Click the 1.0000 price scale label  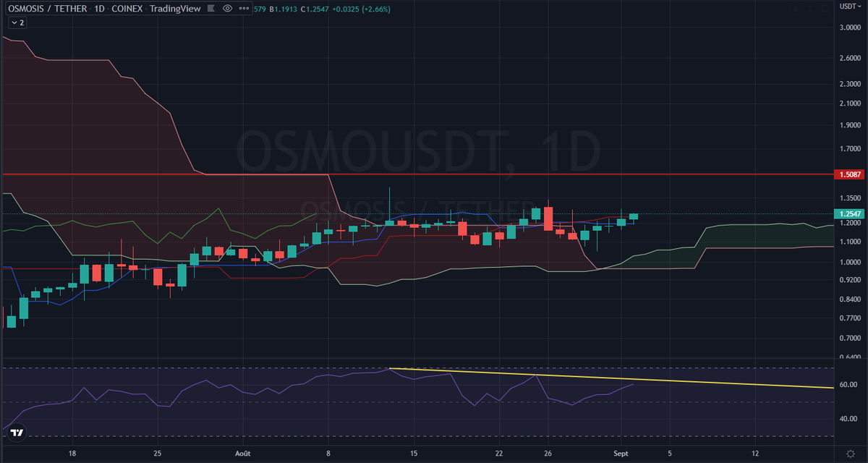click(x=849, y=261)
